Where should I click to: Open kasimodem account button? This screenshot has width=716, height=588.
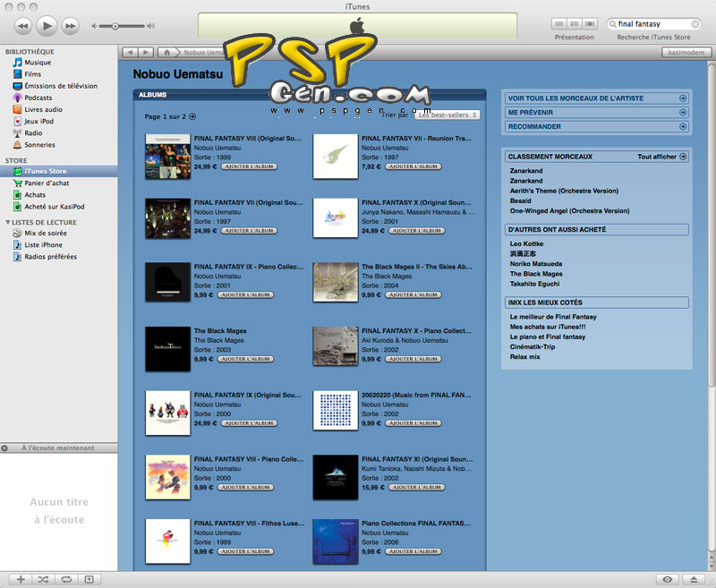click(x=686, y=53)
